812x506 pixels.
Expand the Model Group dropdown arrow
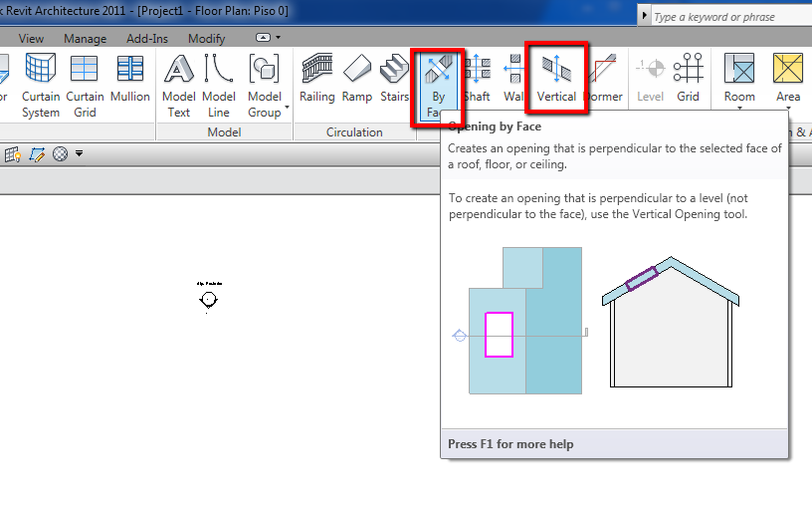[x=287, y=108]
